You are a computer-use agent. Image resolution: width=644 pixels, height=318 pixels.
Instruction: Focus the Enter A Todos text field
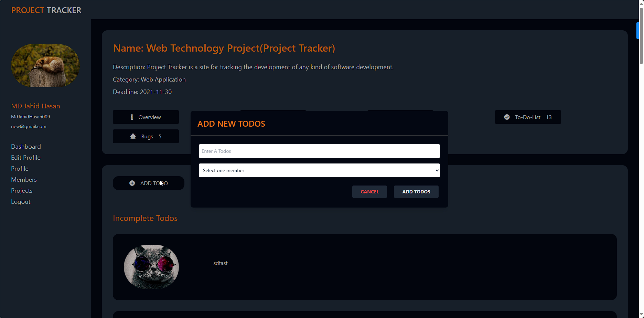pos(319,151)
